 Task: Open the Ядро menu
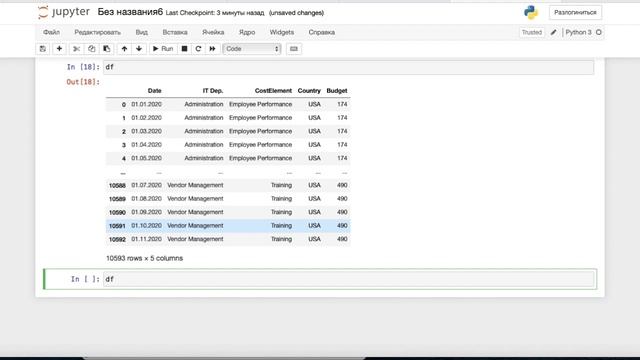247,32
